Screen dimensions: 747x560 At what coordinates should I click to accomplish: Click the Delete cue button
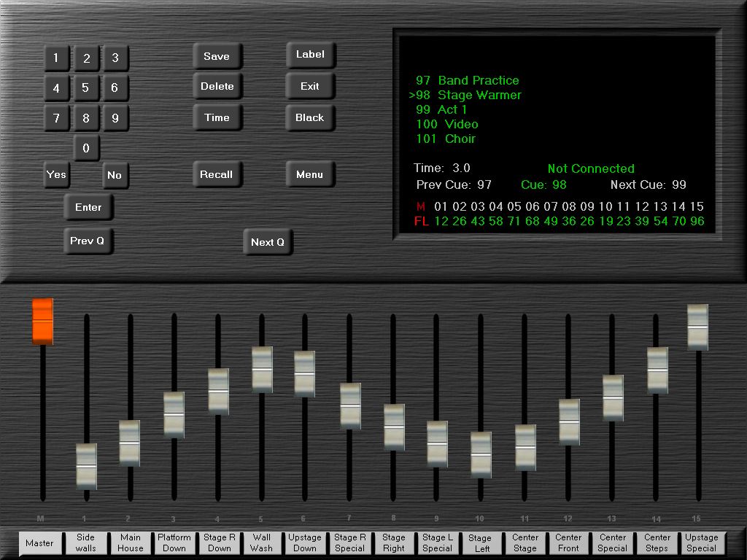[217, 86]
